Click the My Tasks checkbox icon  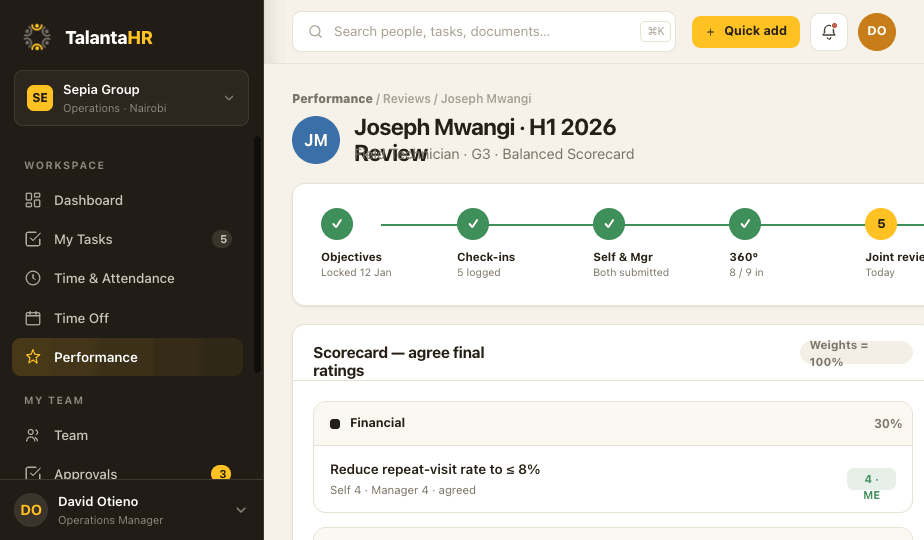33,239
